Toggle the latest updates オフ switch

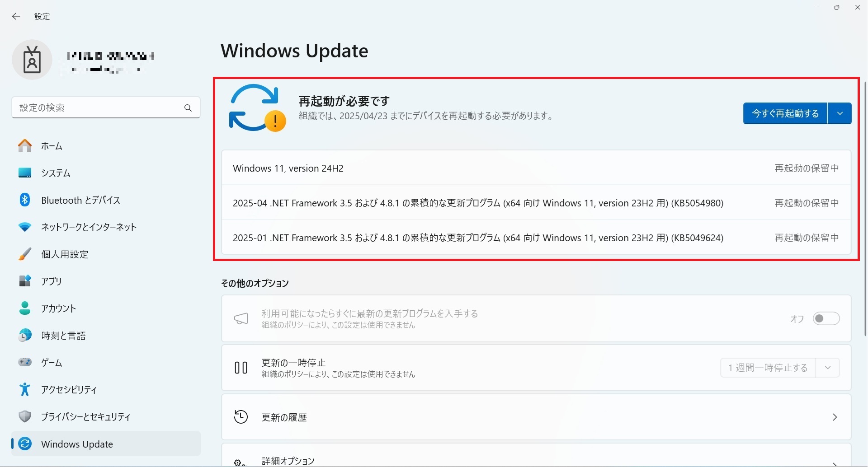click(x=826, y=318)
